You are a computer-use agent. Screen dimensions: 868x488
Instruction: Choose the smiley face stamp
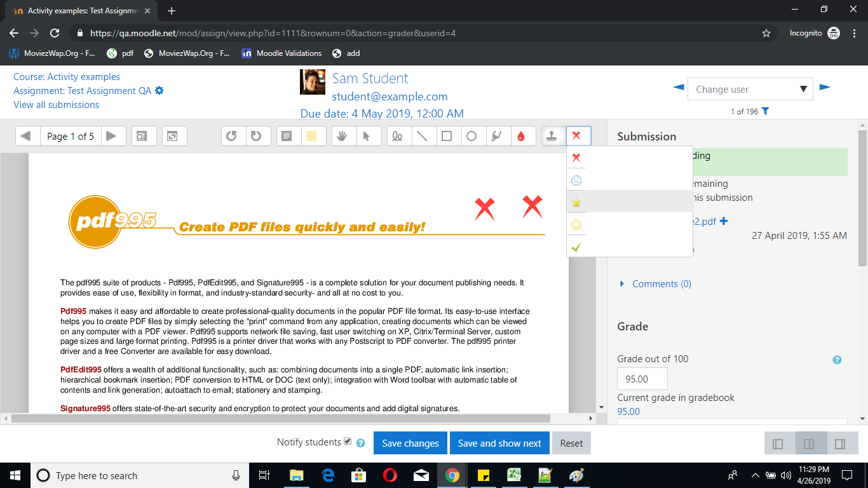pyautogui.click(x=576, y=225)
